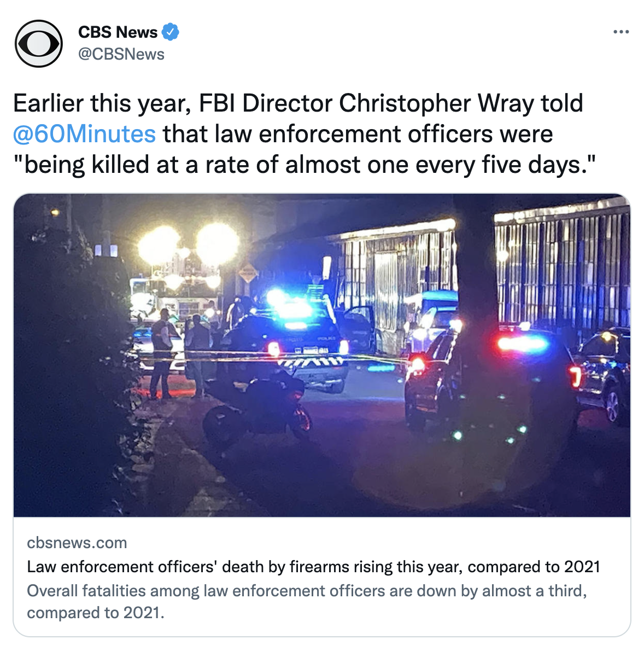This screenshot has height=651, width=644.
Task: Click the CBS eye logo avatar
Action: point(39,44)
